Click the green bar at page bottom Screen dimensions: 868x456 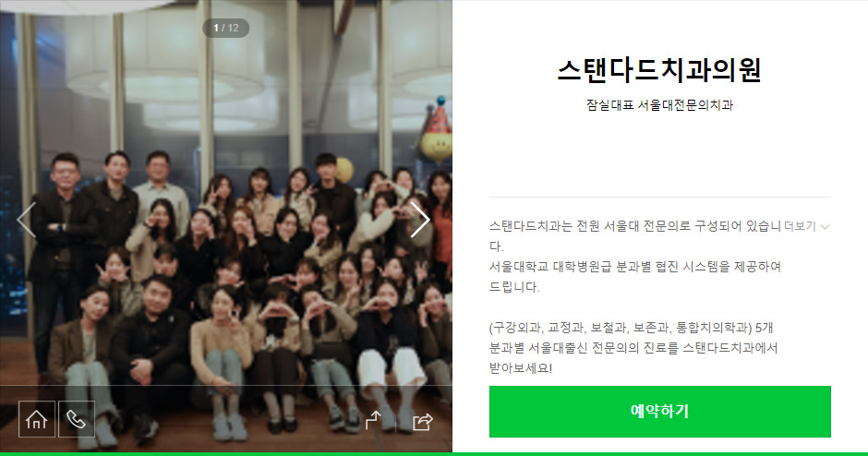(x=434, y=454)
